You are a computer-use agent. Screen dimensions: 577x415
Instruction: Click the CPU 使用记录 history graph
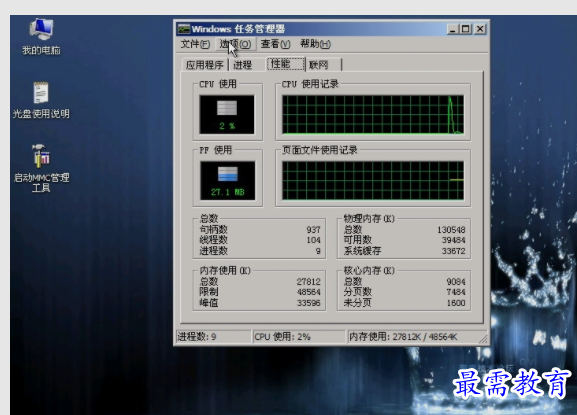[373, 114]
